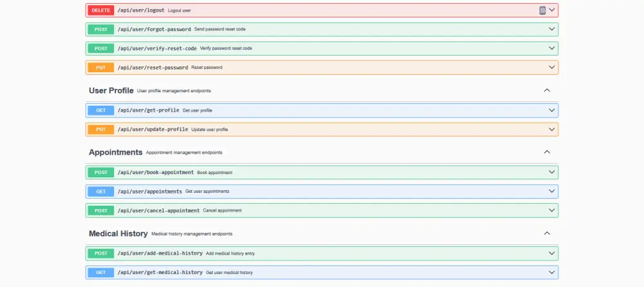The image size is (644, 287).
Task: Expand forgot-password endpoint chevron
Action: pyautogui.click(x=552, y=29)
